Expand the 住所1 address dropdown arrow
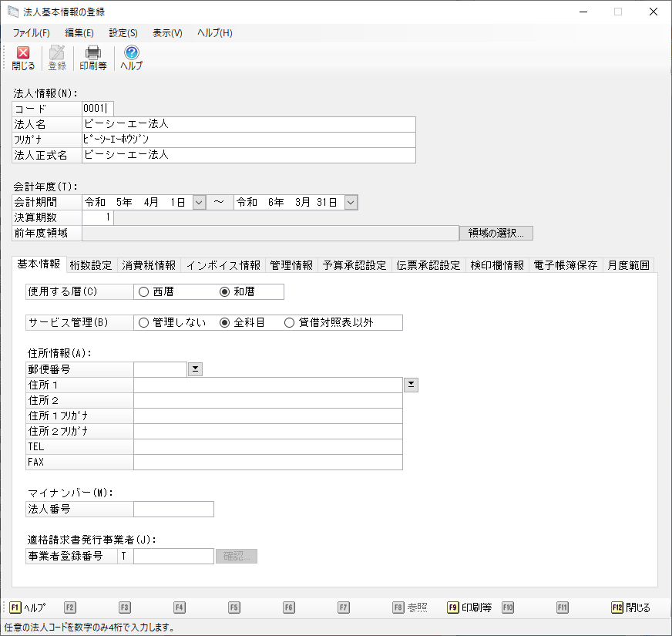 [x=411, y=385]
